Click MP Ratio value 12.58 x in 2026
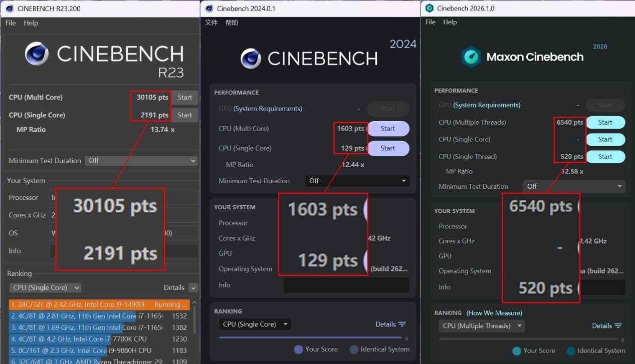635x364 pixels. (x=571, y=171)
